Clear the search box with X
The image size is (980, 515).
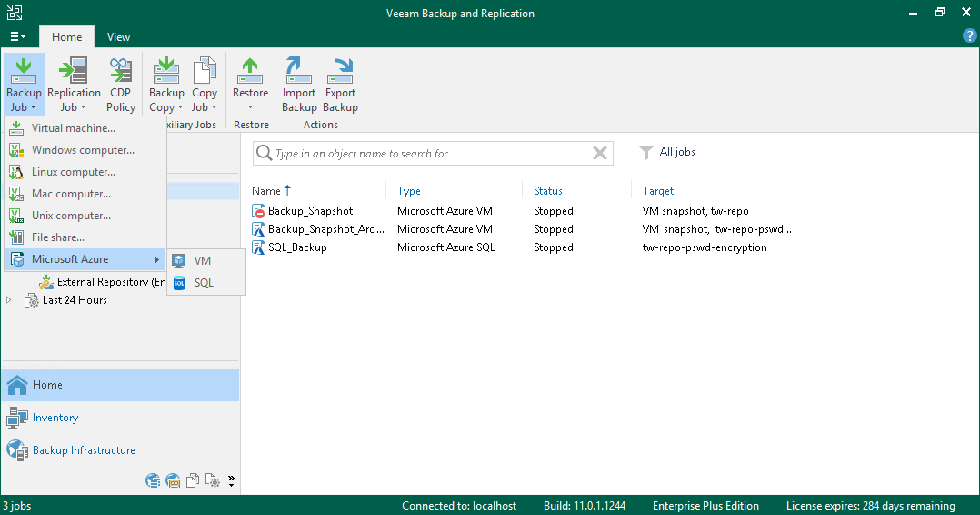[600, 153]
